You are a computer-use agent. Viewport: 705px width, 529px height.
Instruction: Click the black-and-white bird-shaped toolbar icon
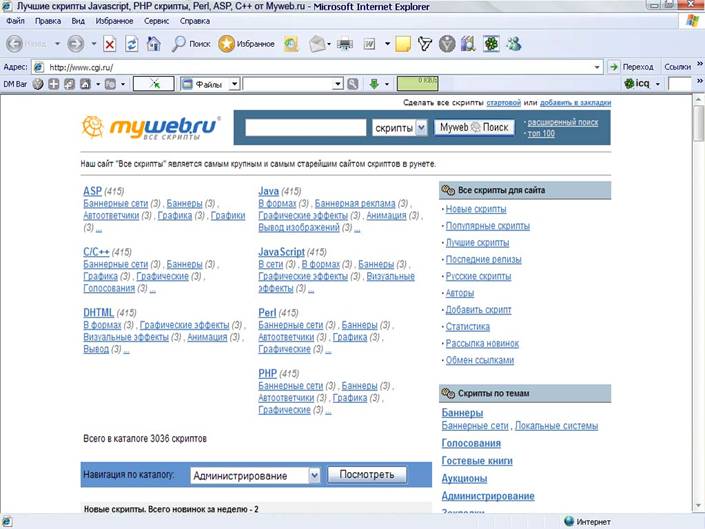coord(424,44)
